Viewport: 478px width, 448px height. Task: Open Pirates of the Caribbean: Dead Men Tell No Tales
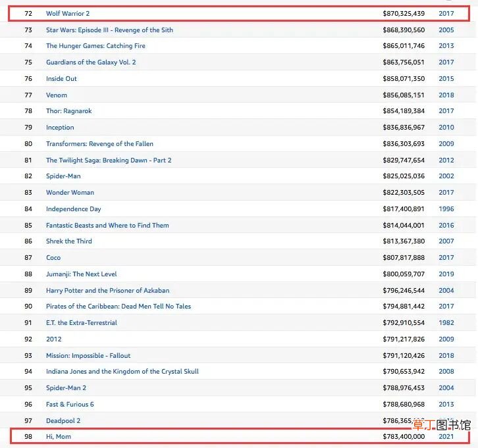click(119, 307)
